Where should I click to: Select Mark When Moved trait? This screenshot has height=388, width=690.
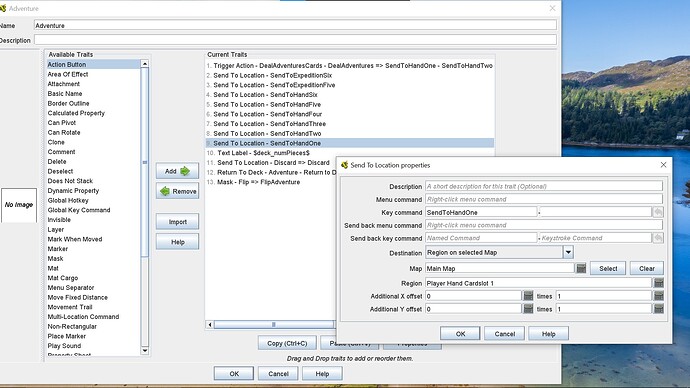point(75,239)
